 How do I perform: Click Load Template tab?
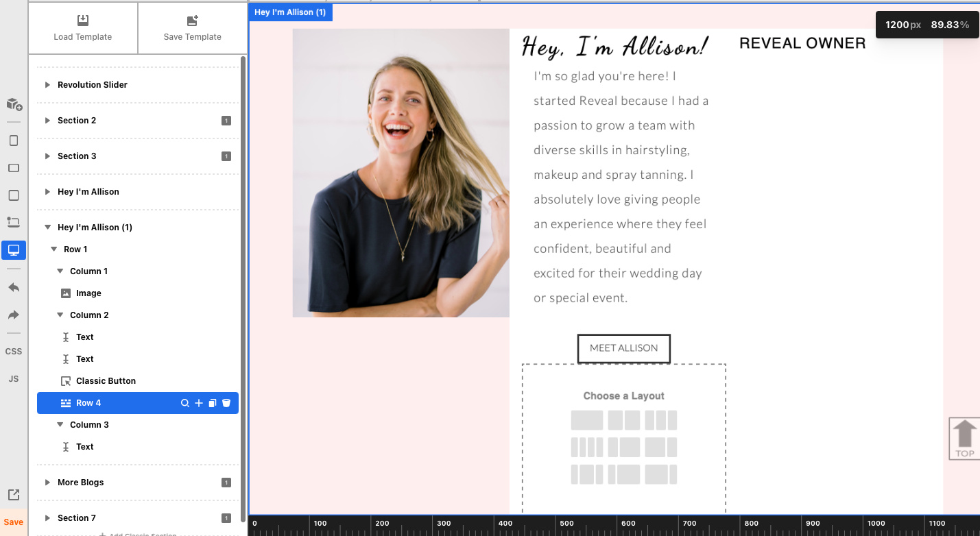(83, 28)
